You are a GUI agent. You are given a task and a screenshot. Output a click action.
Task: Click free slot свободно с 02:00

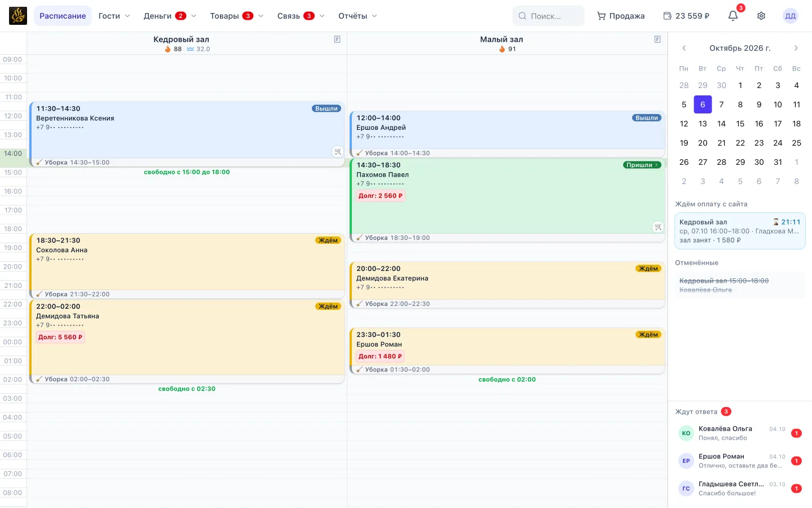(x=507, y=379)
